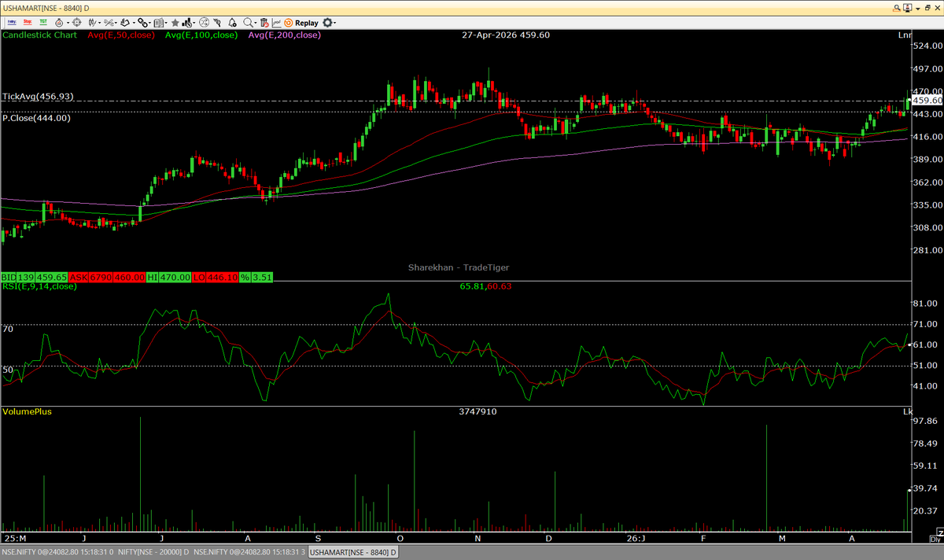Image resolution: width=944 pixels, height=560 pixels.
Task: Click the current price tag 459.60 on axis
Action: 926,101
